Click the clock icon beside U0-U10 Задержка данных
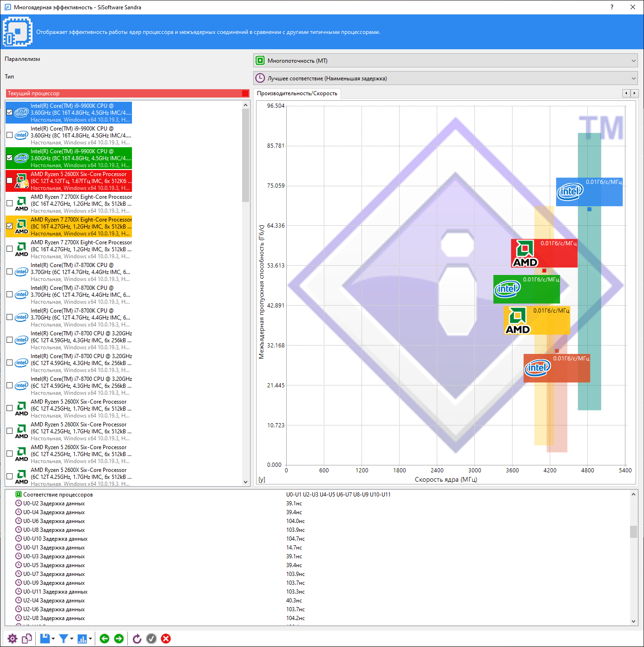Viewport: 644px width, 647px height. click(x=19, y=539)
